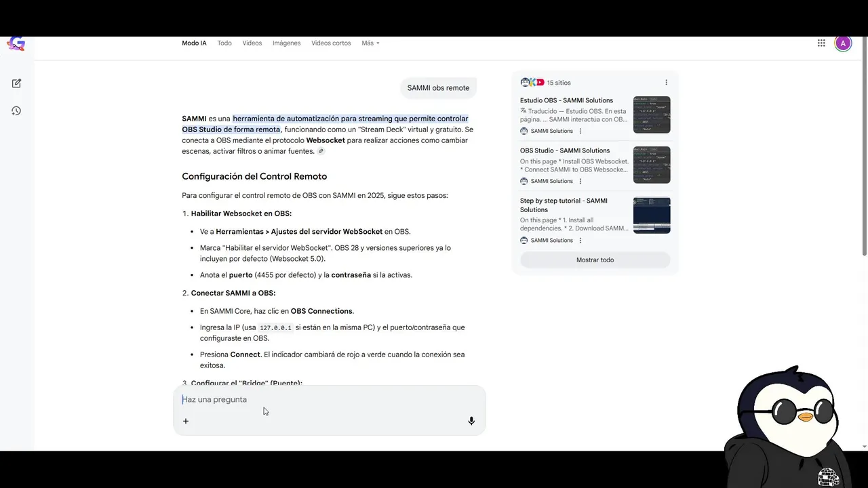Screen dimensions: 868x488
Task: Click the translate icon in Estudio OBS card
Action: point(524,111)
